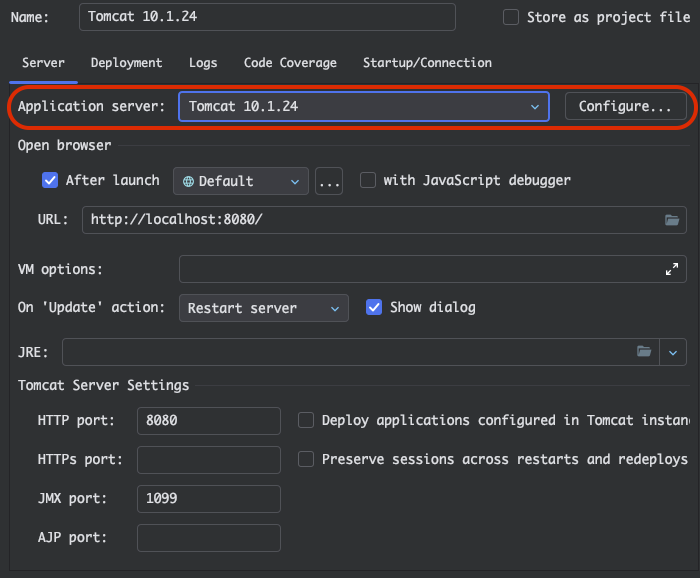The width and height of the screenshot is (700, 578).
Task: Open the Logs tab
Action: pyautogui.click(x=203, y=63)
